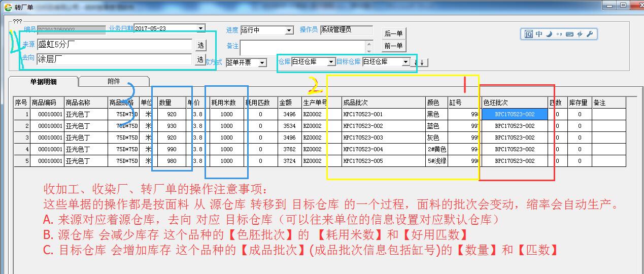Click quantity cell 980 in row 5
This screenshot has width=644, height=274.
pyautogui.click(x=172, y=161)
